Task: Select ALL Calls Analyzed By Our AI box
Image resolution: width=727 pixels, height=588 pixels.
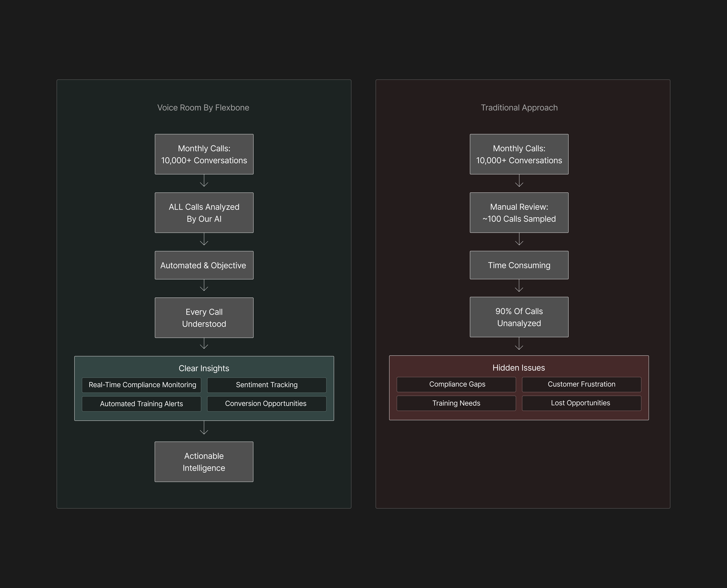Action: [204, 213]
